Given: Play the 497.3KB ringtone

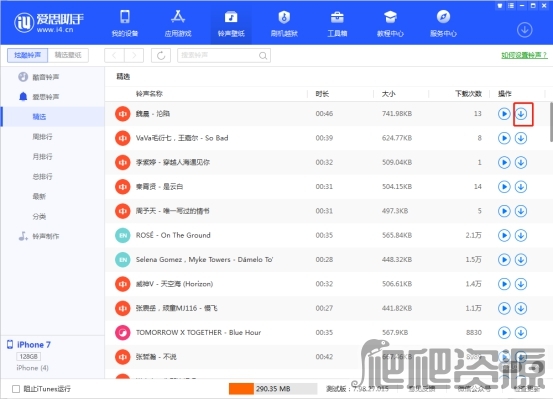Looking at the screenshot, I should (504, 211).
